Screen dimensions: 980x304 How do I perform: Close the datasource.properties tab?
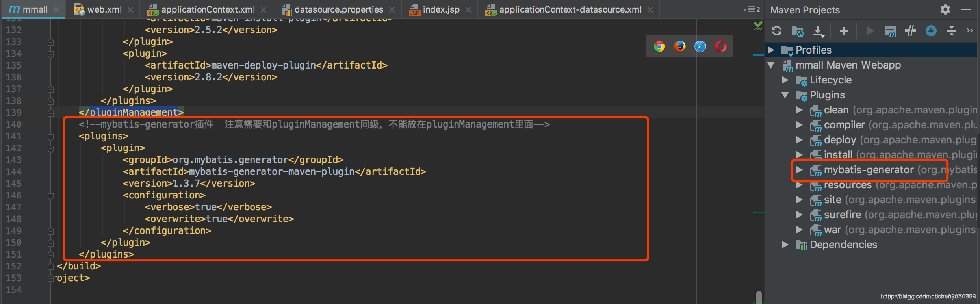click(x=392, y=10)
